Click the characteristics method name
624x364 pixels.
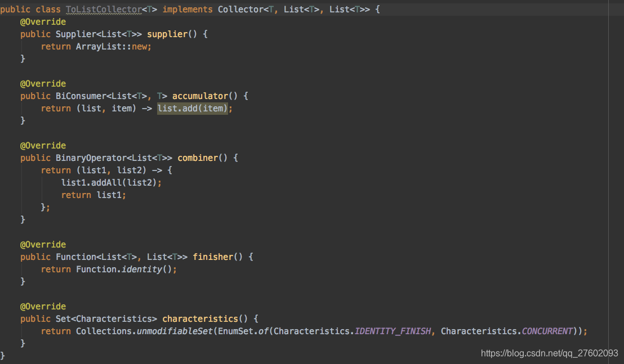(x=200, y=318)
